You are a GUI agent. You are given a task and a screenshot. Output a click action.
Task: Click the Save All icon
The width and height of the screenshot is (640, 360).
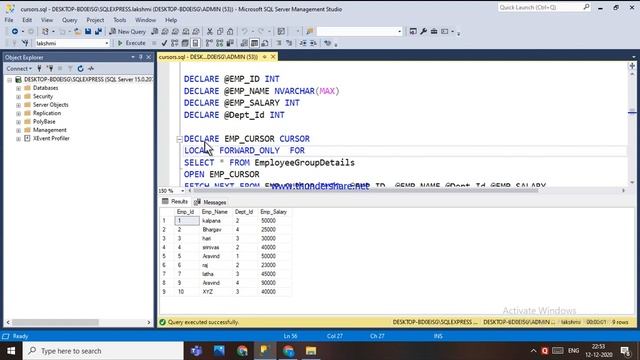click(x=98, y=31)
